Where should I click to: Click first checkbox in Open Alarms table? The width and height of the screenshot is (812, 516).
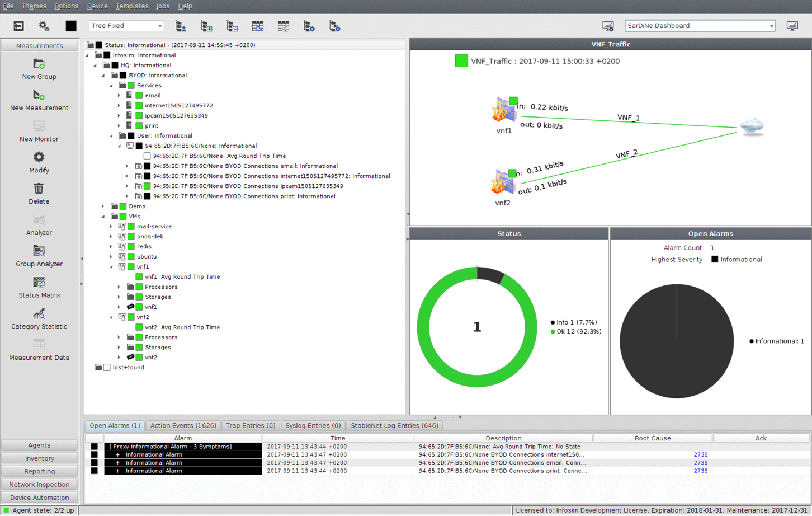[94, 447]
